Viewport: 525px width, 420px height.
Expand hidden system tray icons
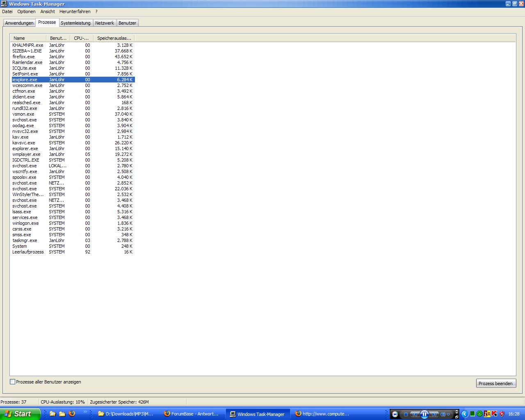(x=465, y=414)
